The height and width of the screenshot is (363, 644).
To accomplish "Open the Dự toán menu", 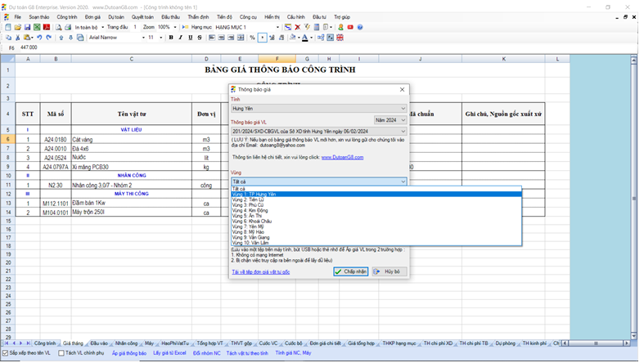I will [116, 17].
